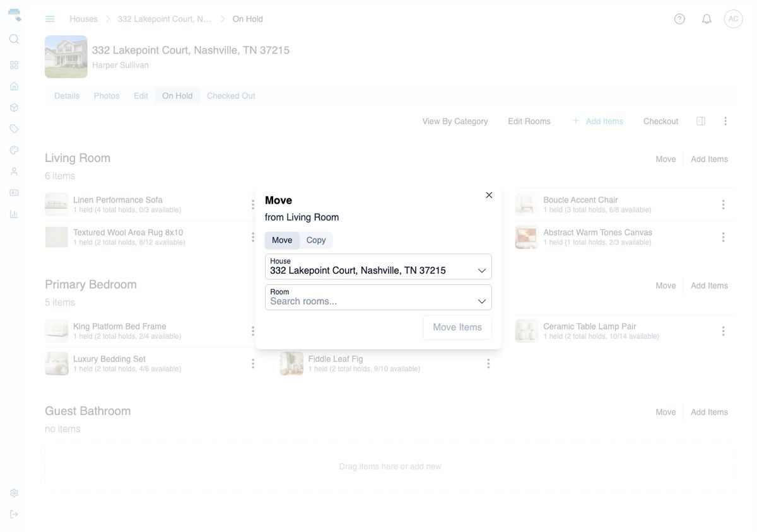Open the Room search dropdown

(x=378, y=298)
